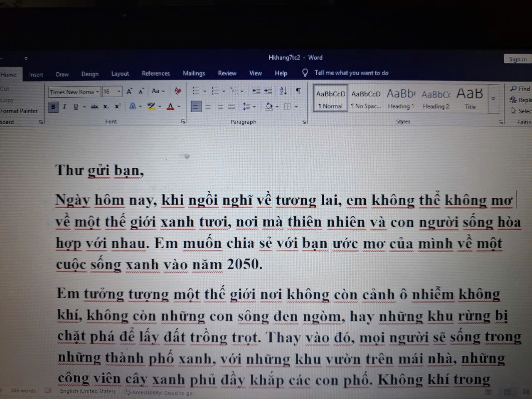
Task: Switch to the Review tab
Action: click(227, 73)
